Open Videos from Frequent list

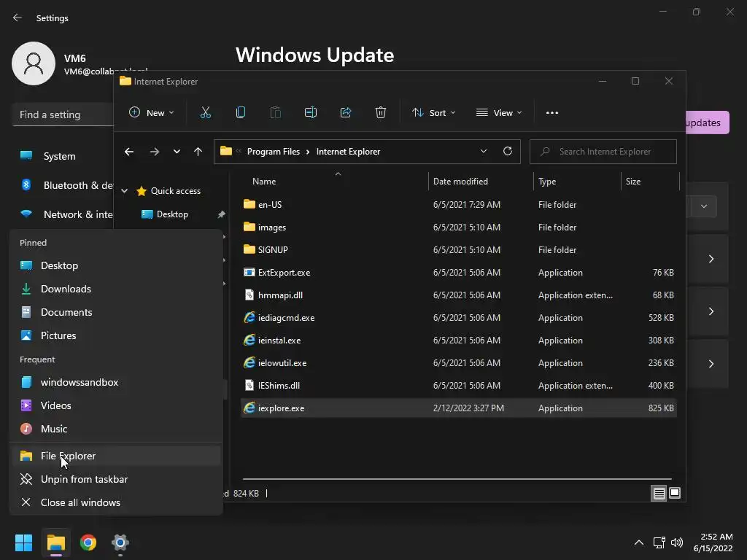[x=116, y=405]
